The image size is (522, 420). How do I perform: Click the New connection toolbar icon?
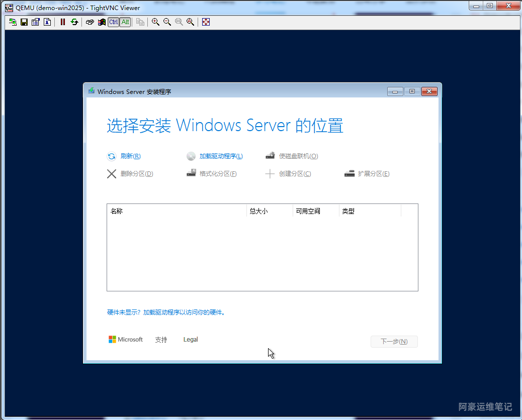[x=13, y=22]
